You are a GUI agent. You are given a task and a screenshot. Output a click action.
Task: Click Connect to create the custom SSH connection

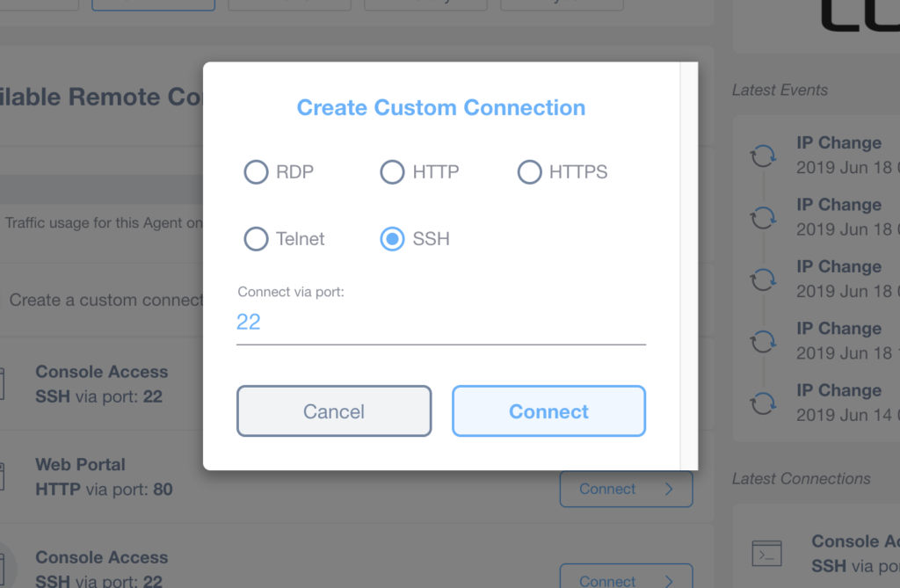click(x=548, y=410)
